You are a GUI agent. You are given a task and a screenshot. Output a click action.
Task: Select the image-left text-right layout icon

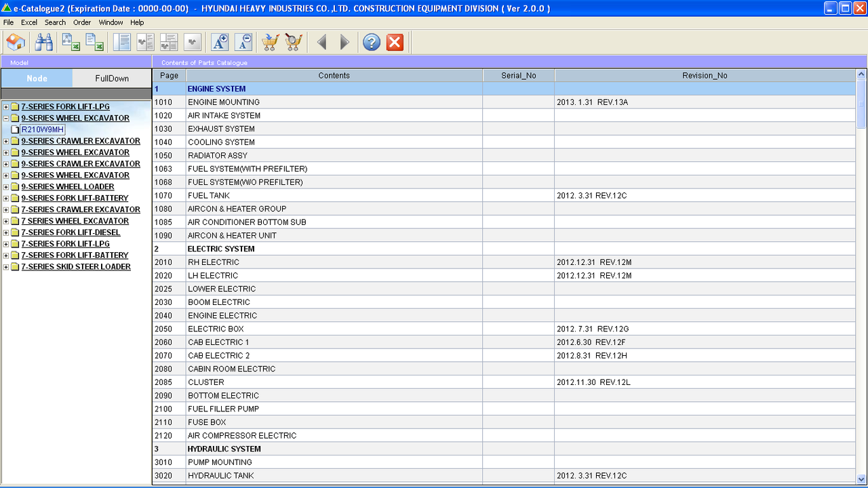point(145,43)
